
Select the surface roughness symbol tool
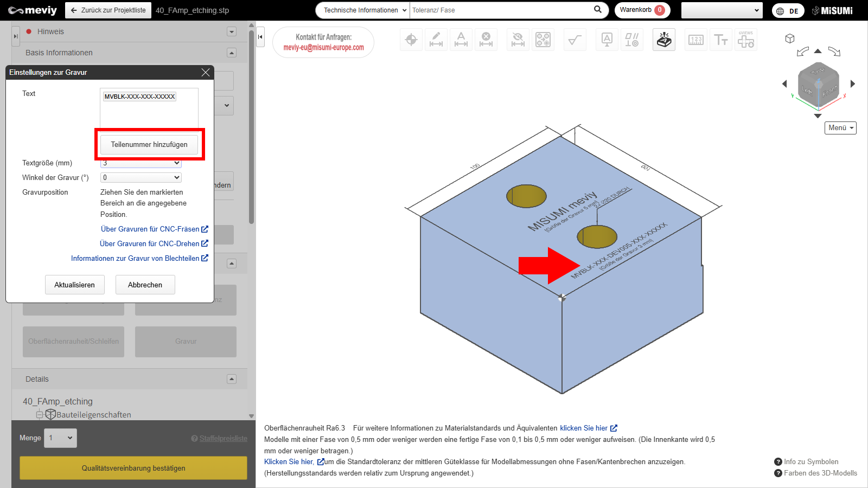pos(574,40)
